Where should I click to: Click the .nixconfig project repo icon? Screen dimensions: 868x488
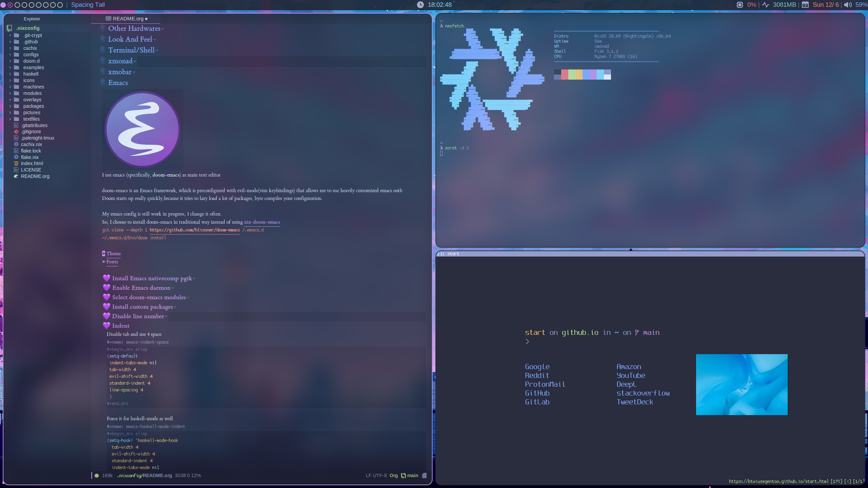9,28
